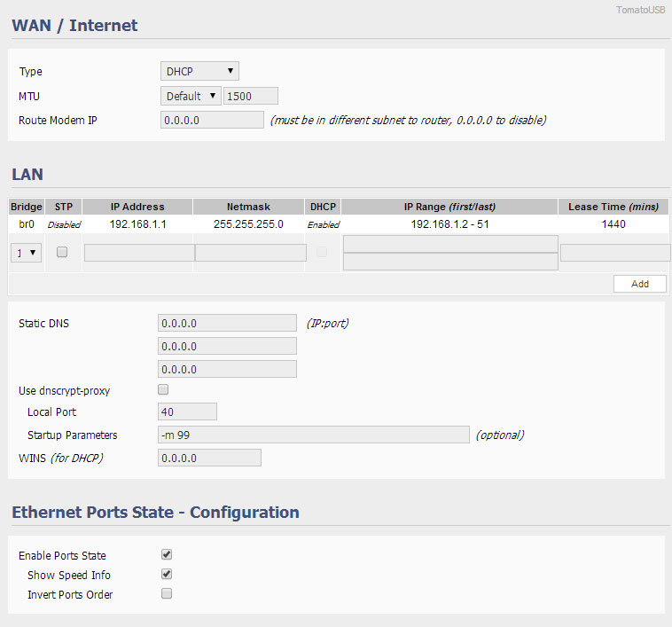Click the Add button in LAN table

pyautogui.click(x=640, y=284)
